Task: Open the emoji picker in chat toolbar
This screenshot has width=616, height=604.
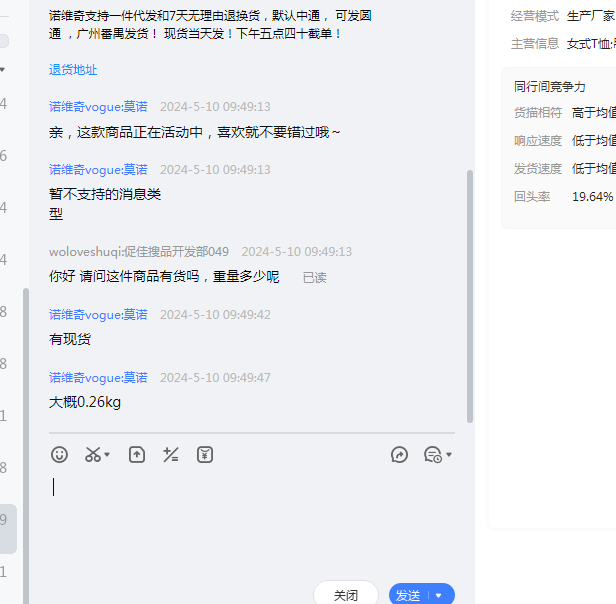Action: tap(60, 455)
